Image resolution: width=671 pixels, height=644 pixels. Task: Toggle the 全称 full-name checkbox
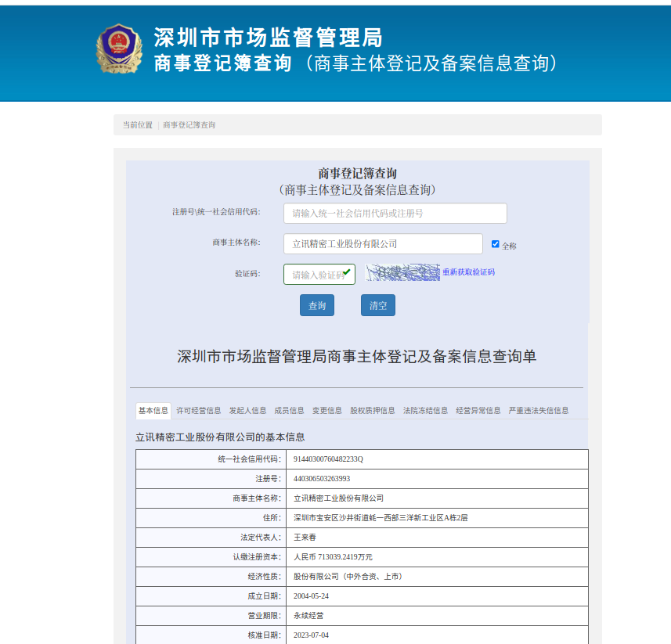coord(495,244)
